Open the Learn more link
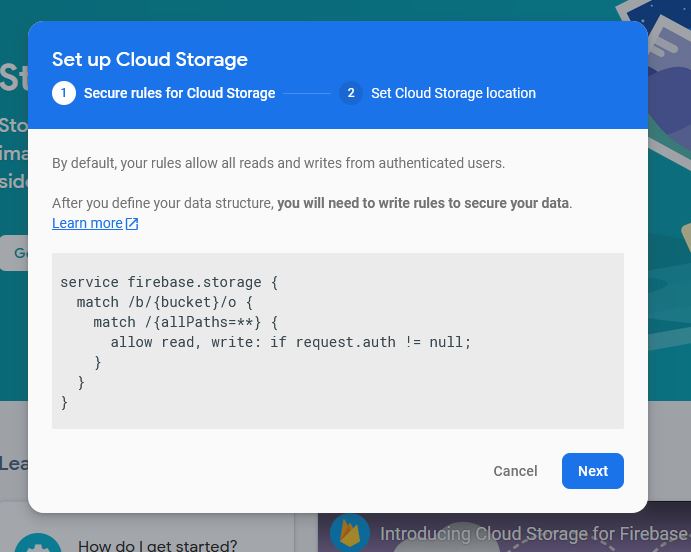The image size is (691, 552). [x=87, y=223]
